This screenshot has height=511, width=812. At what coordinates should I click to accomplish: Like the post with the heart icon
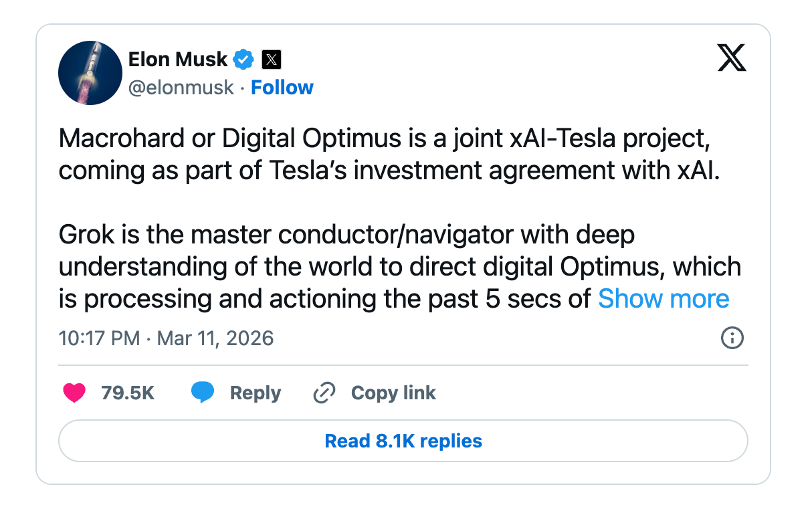point(74,393)
